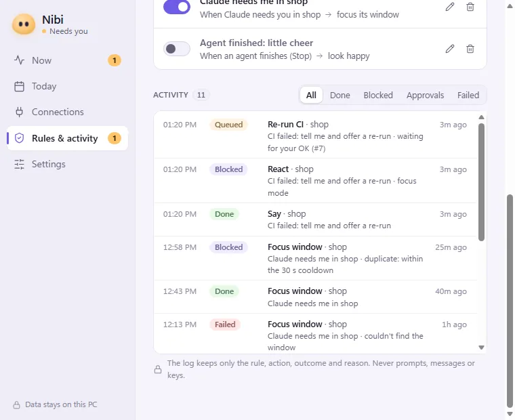The width and height of the screenshot is (515, 420).
Task: Click the Blocked status on React entry
Action: coord(228,169)
